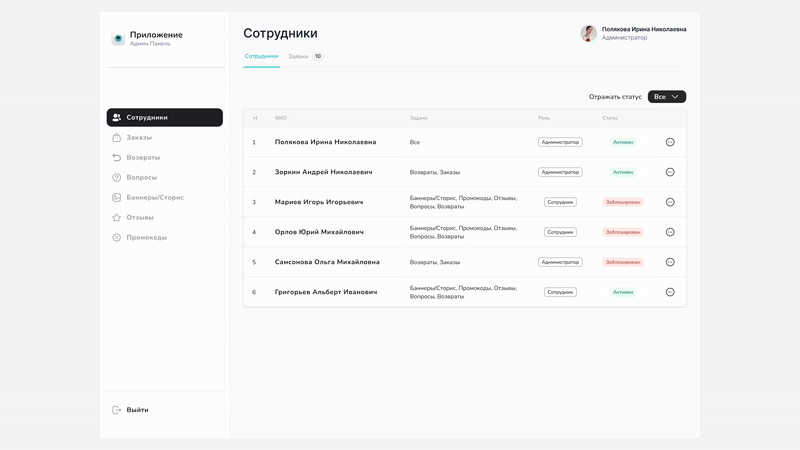The height and width of the screenshot is (450, 800).
Task: Click the ФИО column header
Action: point(281,118)
